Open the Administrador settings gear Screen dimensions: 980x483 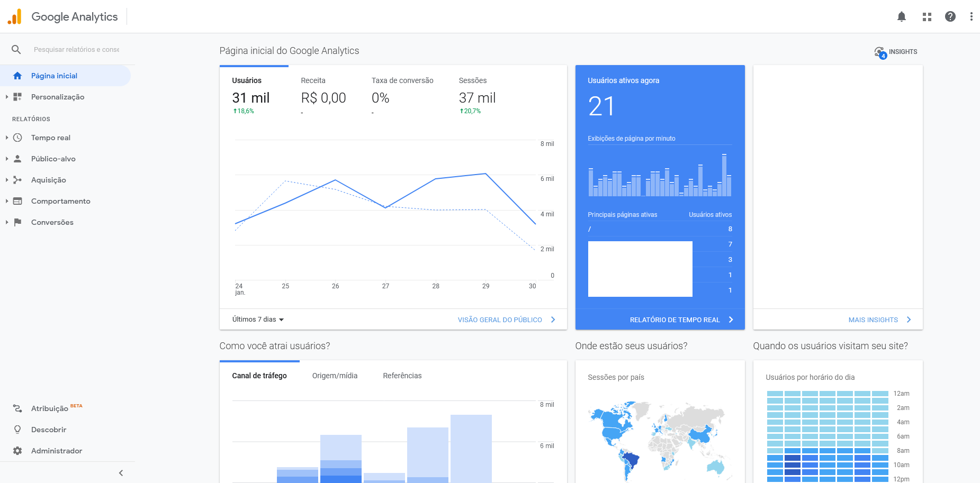tap(16, 451)
